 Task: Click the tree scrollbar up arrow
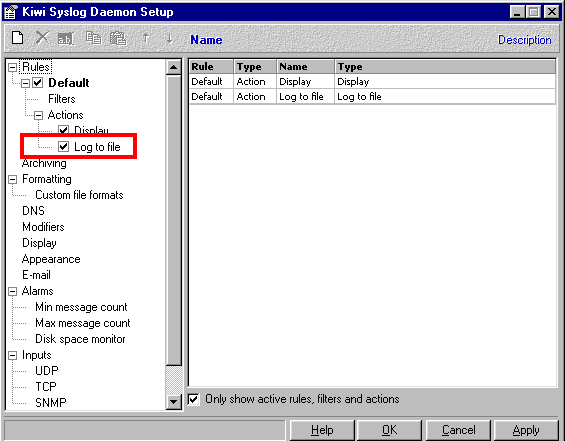(x=174, y=67)
